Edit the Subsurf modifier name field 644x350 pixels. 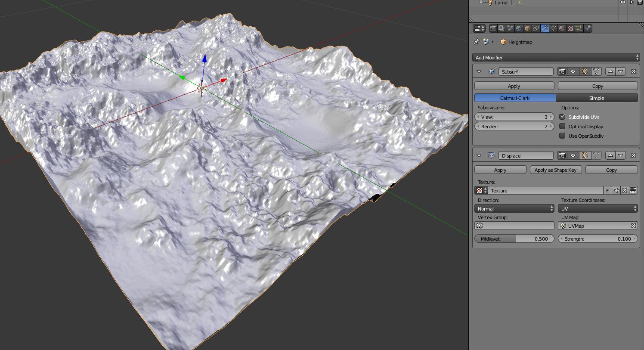[526, 71]
